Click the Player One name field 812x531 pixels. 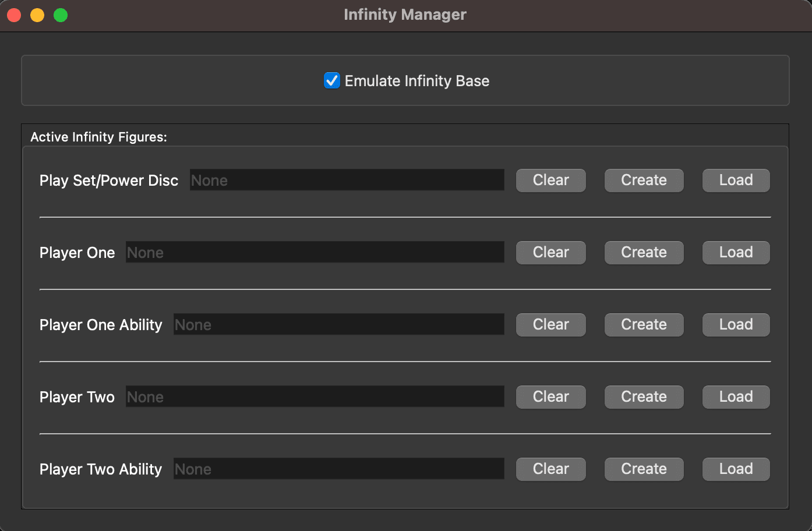tap(315, 252)
